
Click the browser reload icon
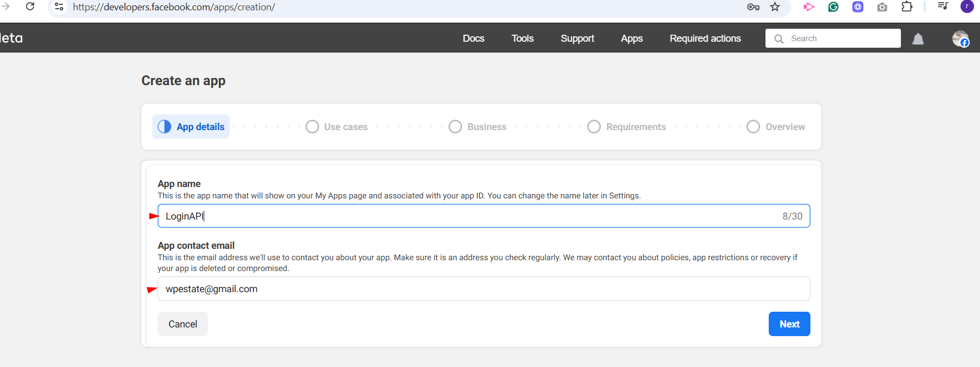coord(30,7)
